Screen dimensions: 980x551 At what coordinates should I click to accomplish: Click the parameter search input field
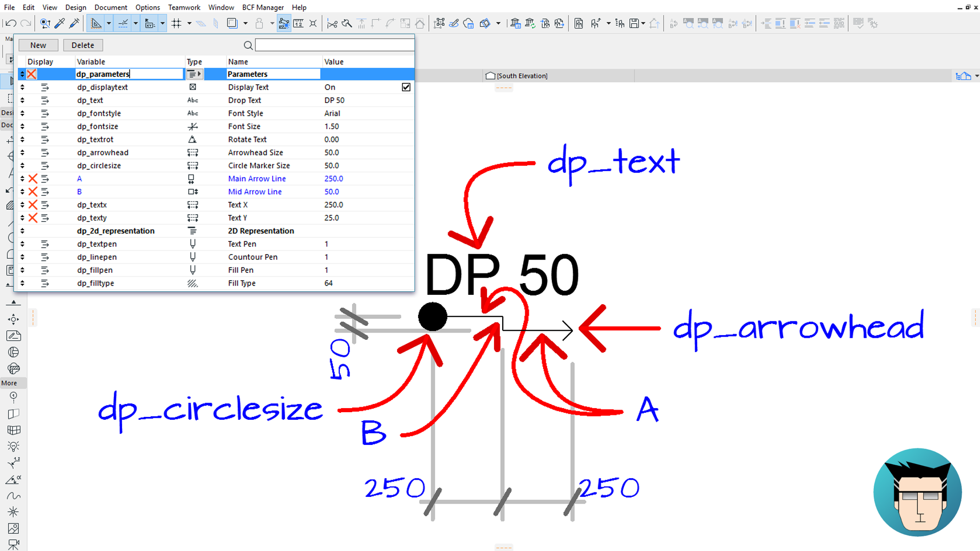pyautogui.click(x=334, y=45)
